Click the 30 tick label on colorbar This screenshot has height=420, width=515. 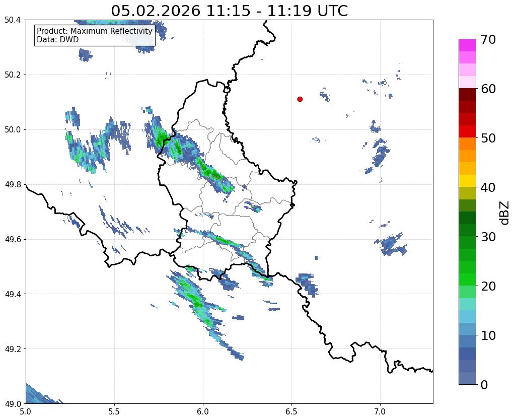488,237
